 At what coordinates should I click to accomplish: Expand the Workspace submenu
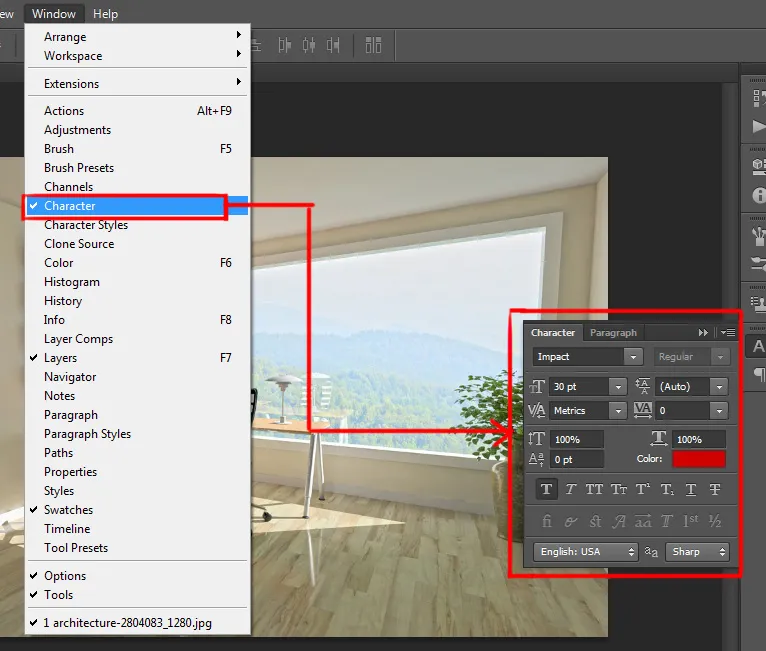click(x=138, y=56)
